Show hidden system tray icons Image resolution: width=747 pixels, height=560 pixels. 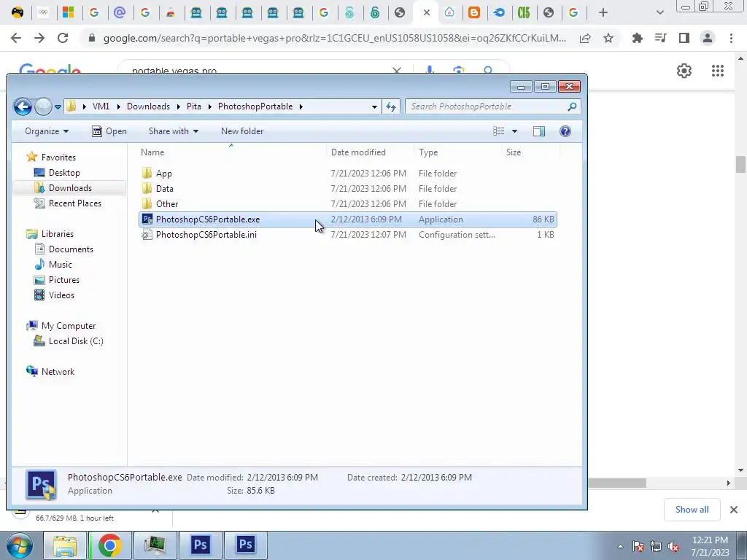click(620, 546)
